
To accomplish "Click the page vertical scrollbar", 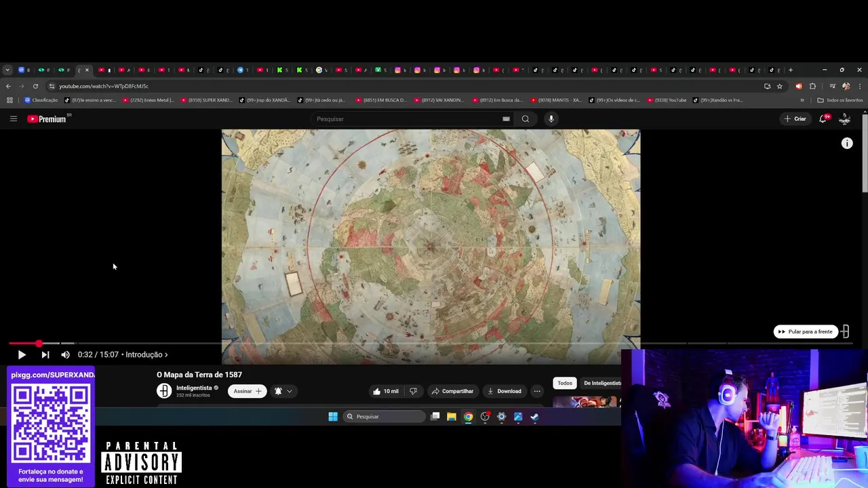I will [x=865, y=153].
